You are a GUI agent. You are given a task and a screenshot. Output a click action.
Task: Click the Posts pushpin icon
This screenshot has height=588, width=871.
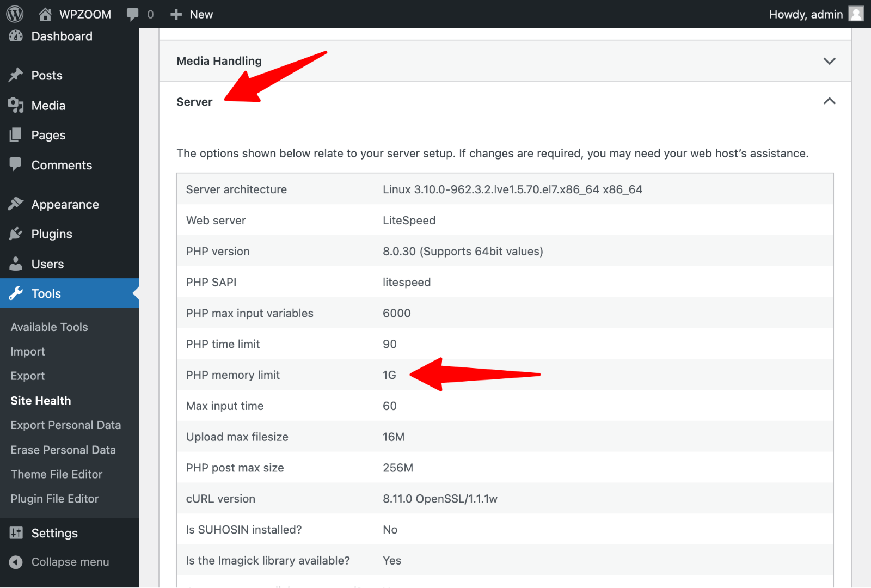16,75
